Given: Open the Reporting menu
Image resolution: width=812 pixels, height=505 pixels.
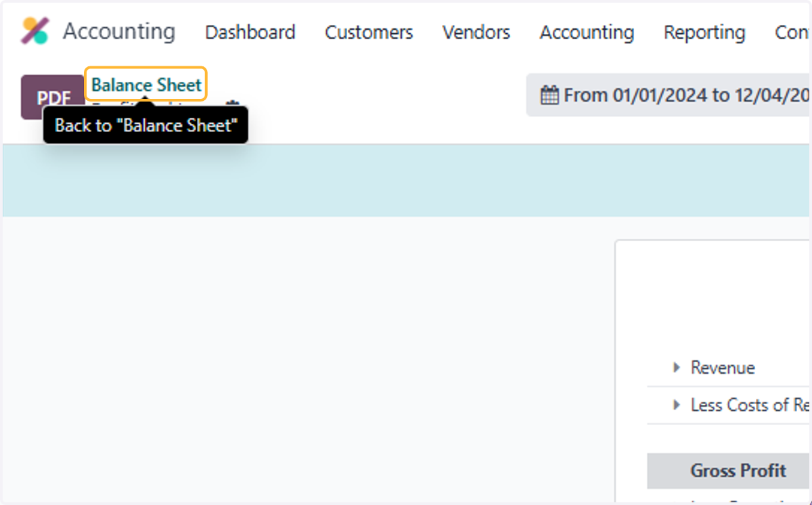Looking at the screenshot, I should click(x=704, y=32).
